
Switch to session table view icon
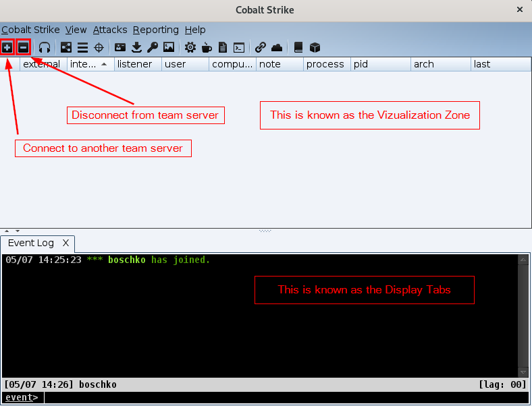82,47
